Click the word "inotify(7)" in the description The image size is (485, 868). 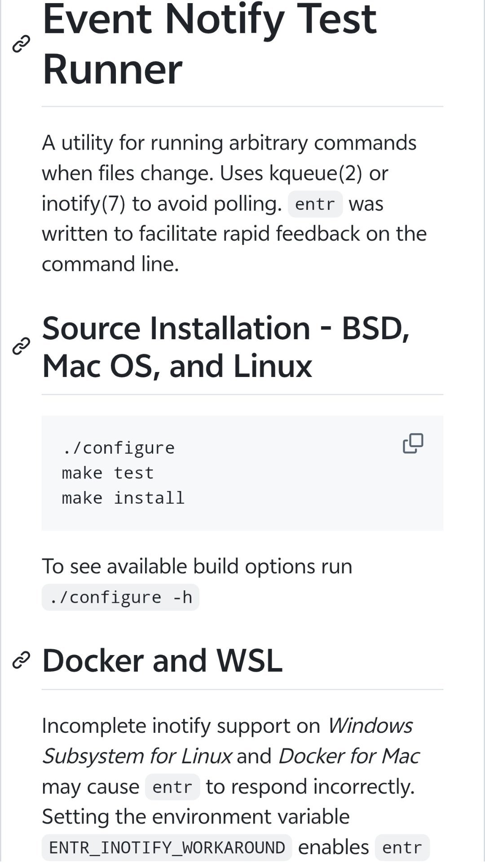(x=84, y=204)
